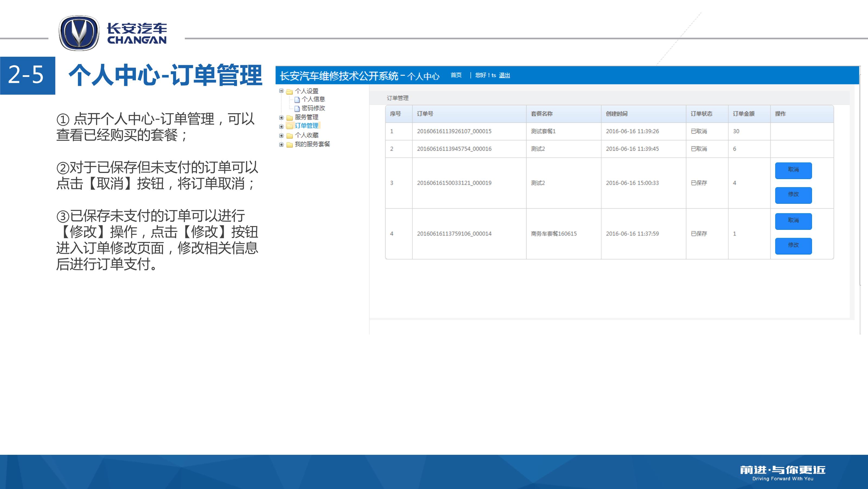Click the 个人信息 page icon

pyautogui.click(x=297, y=99)
